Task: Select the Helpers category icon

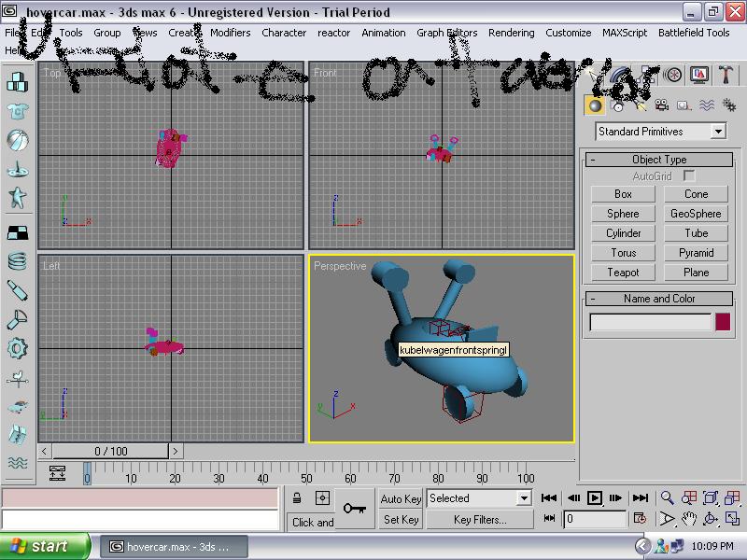Action: click(684, 105)
